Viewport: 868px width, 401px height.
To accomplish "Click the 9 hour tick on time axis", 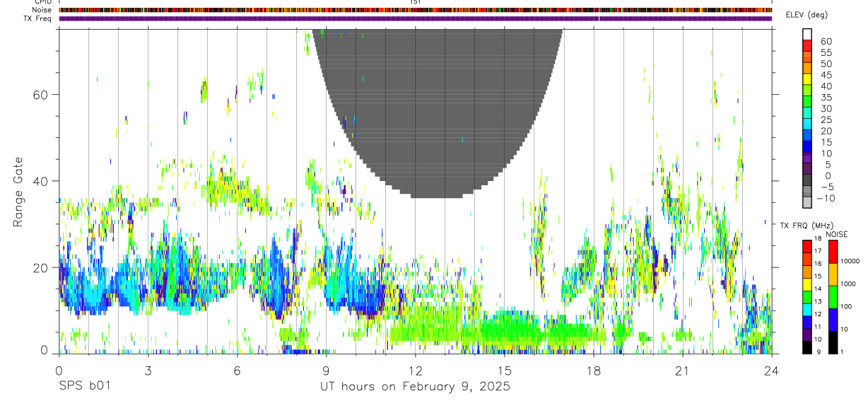I will click(326, 370).
